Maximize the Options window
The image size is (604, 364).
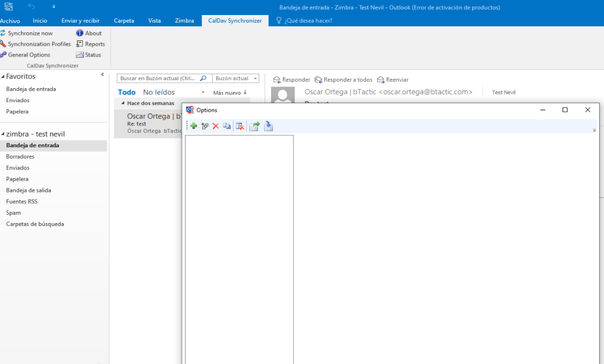[x=565, y=110]
